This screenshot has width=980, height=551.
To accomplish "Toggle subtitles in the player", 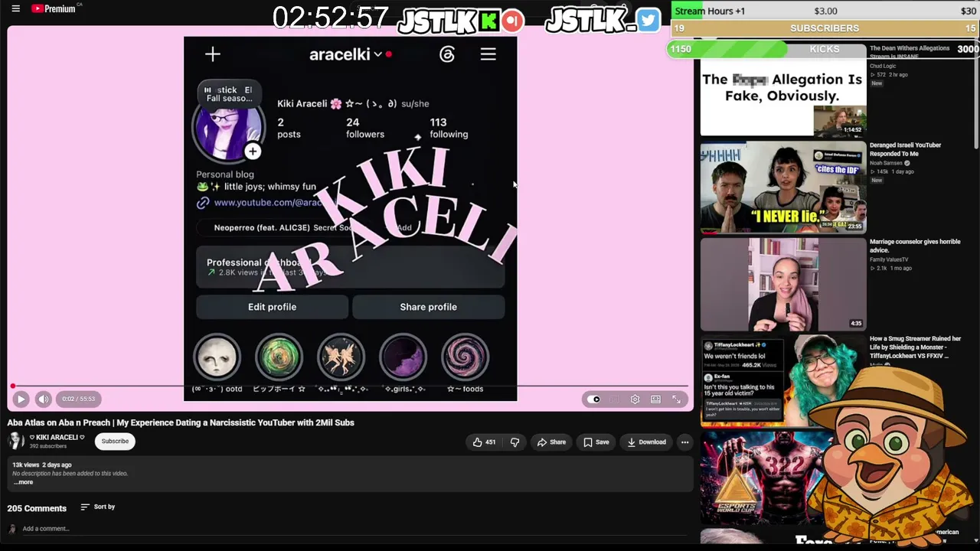I will click(614, 399).
